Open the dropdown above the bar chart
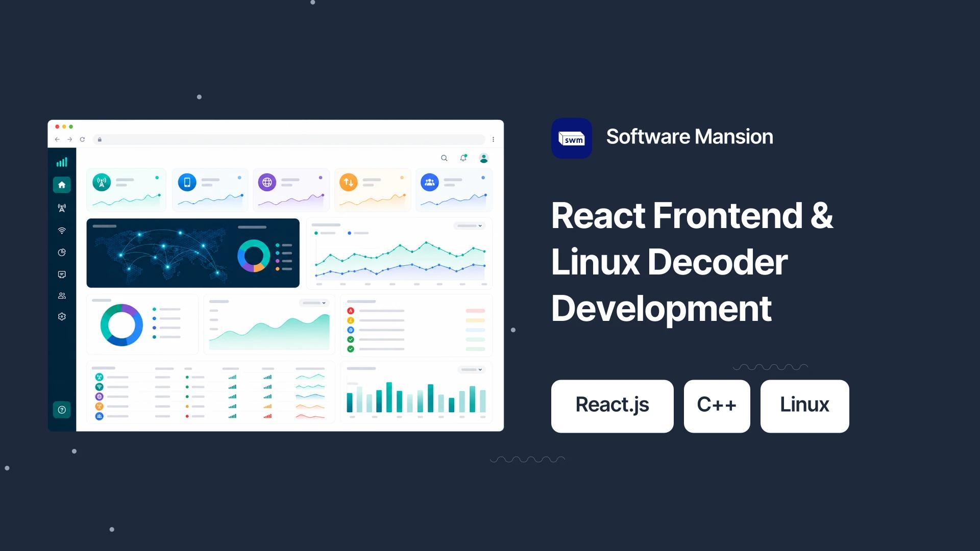The height and width of the screenshot is (551, 980). point(471,369)
